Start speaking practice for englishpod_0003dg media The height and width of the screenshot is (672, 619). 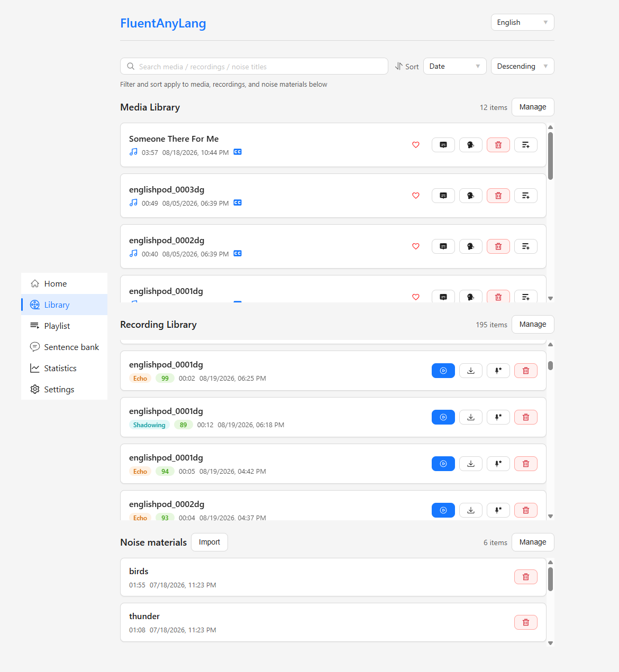[x=471, y=196]
